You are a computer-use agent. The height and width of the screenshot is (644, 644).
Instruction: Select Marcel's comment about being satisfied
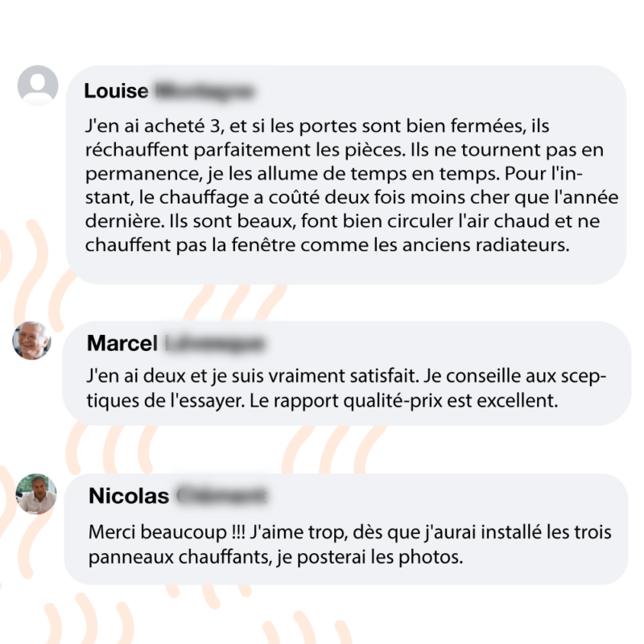(346, 388)
